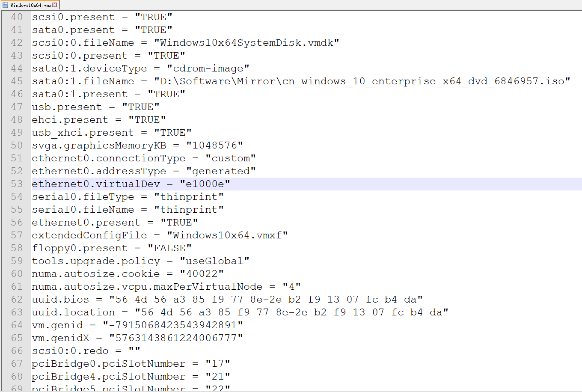Click the maxPerVirtualNode "4" value
582x392 pixels.
tap(291, 287)
